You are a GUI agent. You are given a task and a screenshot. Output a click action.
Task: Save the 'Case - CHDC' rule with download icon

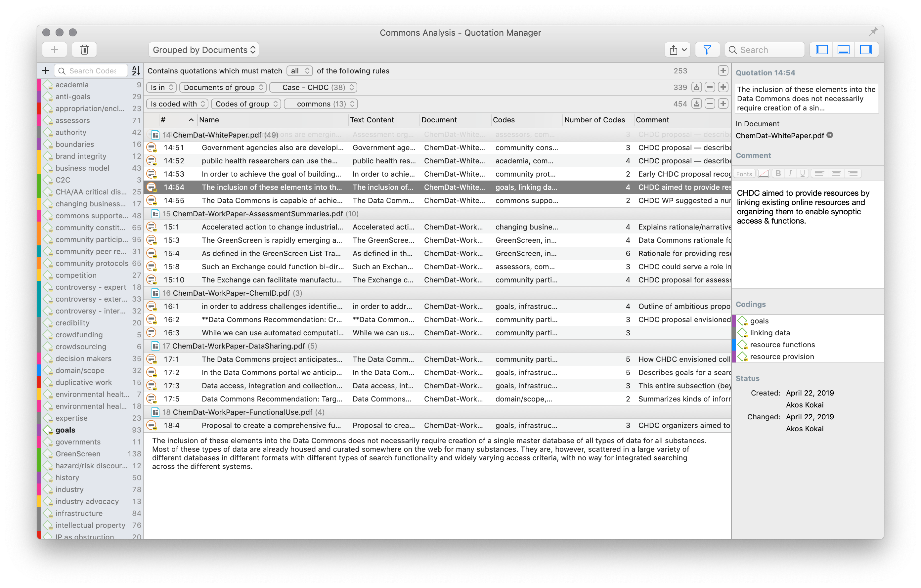click(x=697, y=87)
